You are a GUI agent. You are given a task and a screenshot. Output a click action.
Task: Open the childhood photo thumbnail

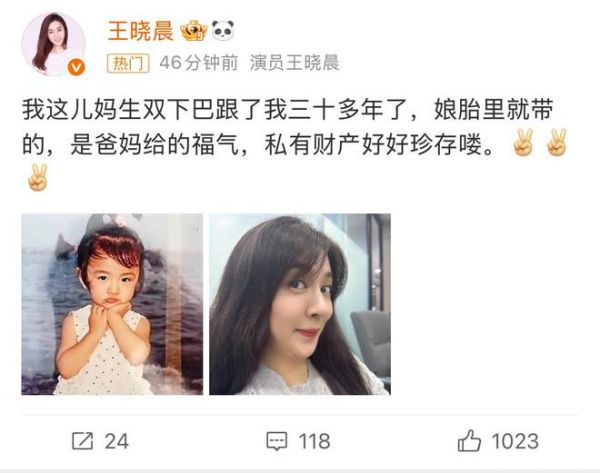112,304
